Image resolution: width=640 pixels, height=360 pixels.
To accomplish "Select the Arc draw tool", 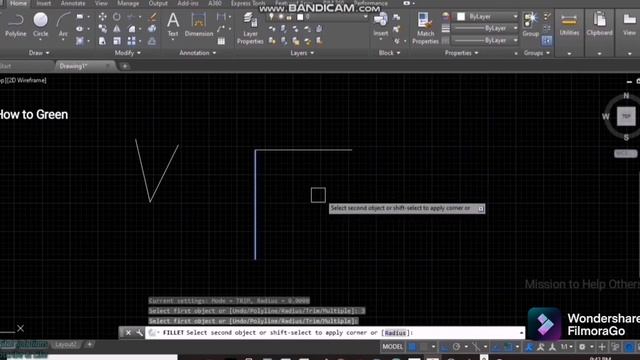I will [x=63, y=24].
